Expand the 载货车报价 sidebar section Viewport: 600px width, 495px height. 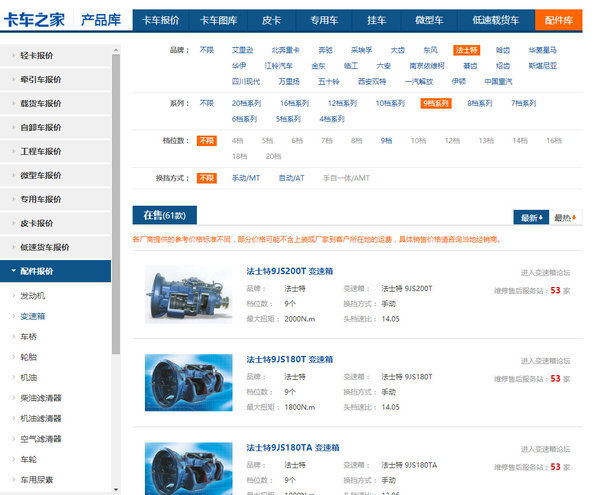coord(55,103)
